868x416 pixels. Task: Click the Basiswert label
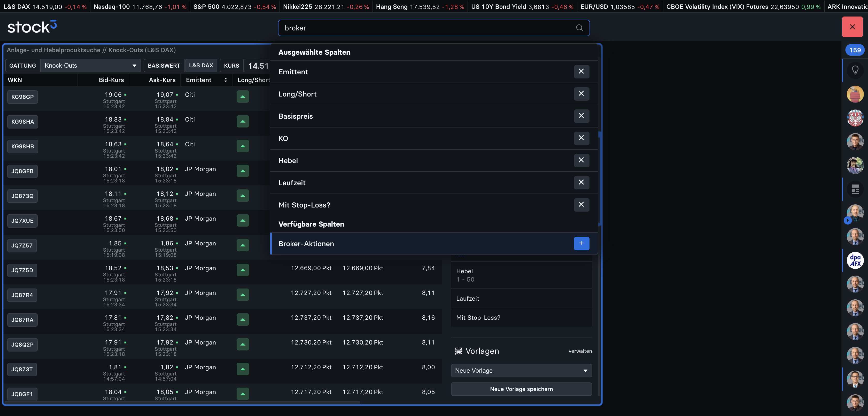[x=164, y=66]
